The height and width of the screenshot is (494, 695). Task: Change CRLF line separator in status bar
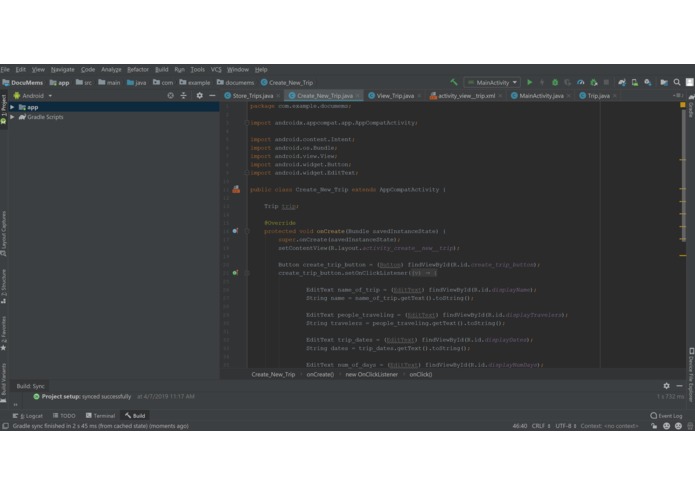(x=541, y=426)
